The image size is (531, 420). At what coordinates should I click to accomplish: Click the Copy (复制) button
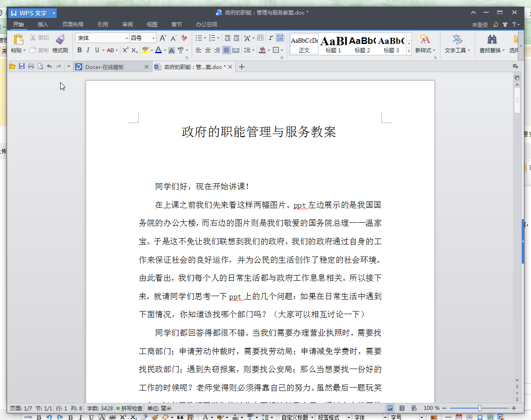point(39,50)
